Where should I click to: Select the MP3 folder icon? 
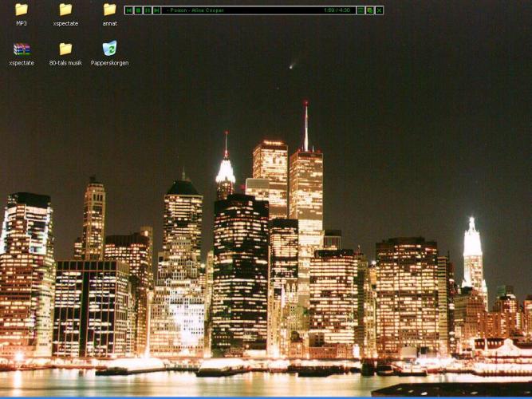coord(22,10)
